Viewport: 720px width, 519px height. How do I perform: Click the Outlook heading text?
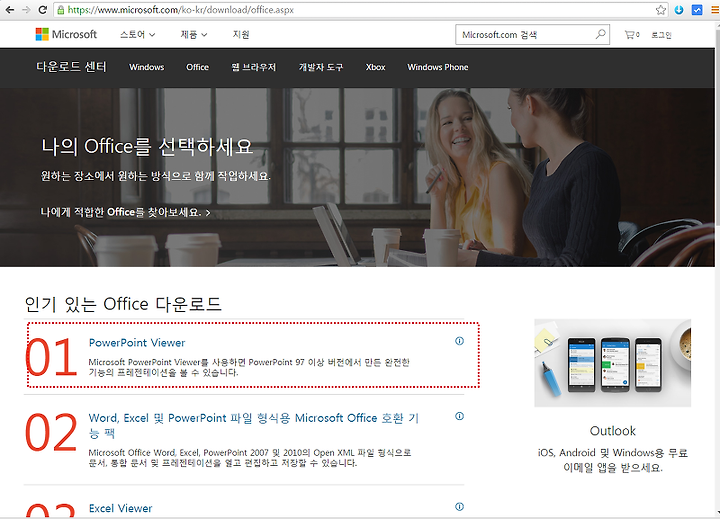coord(613,431)
